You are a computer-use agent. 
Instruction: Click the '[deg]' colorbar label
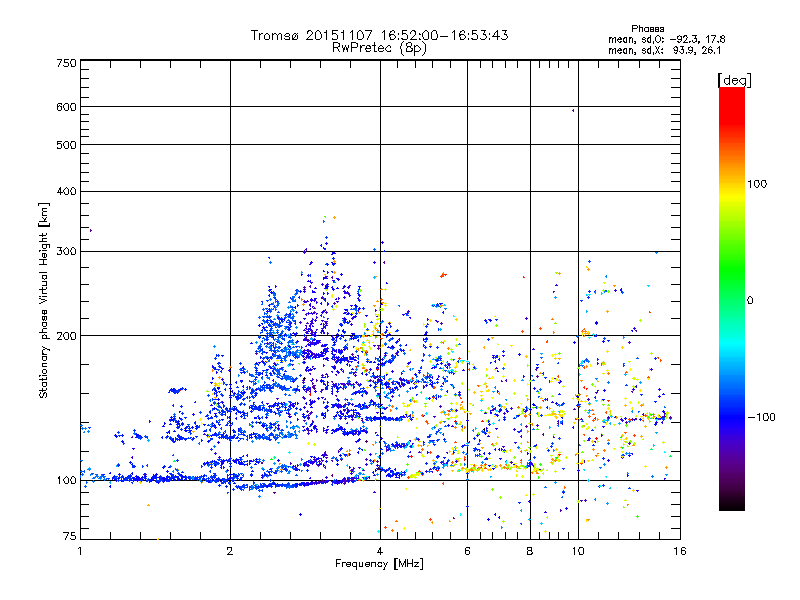pos(734,80)
